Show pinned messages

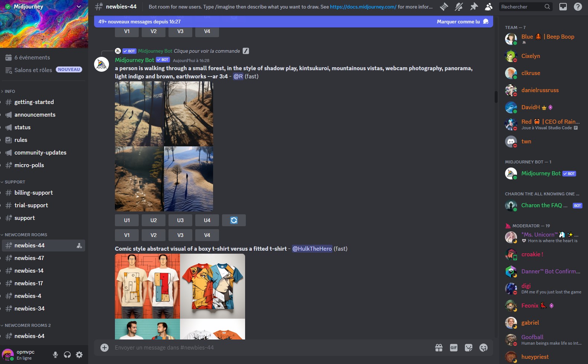(474, 7)
